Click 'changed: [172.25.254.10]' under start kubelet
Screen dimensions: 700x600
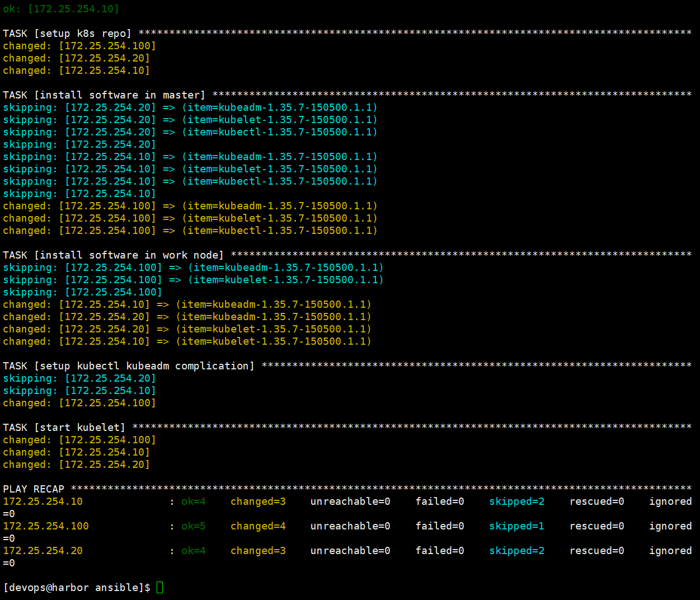pos(77,452)
